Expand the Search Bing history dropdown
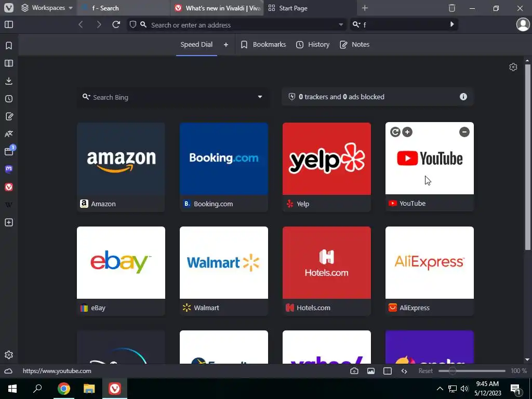The height and width of the screenshot is (399, 532). pos(260,97)
